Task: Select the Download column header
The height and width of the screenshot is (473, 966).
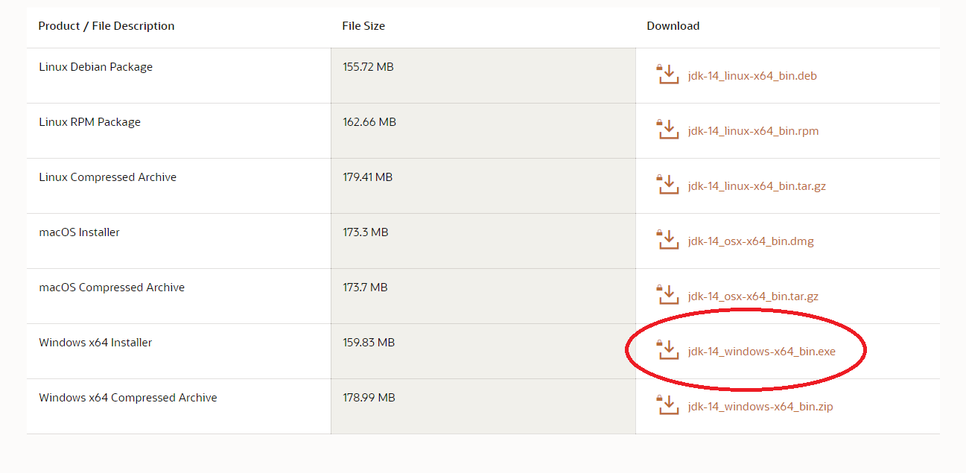Action: tap(673, 26)
